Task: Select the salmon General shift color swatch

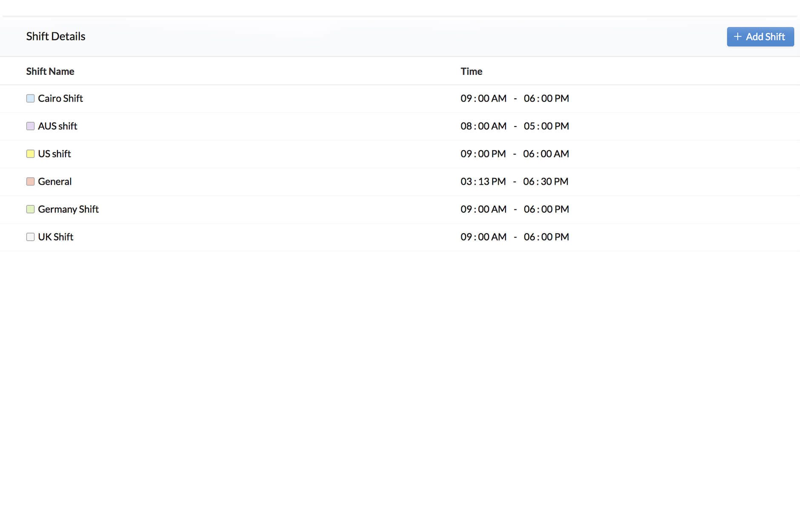Action: point(30,182)
